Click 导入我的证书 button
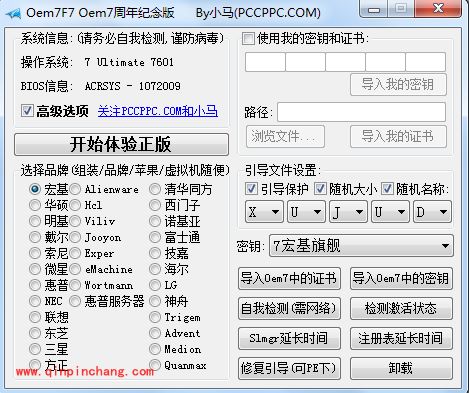 click(398, 136)
